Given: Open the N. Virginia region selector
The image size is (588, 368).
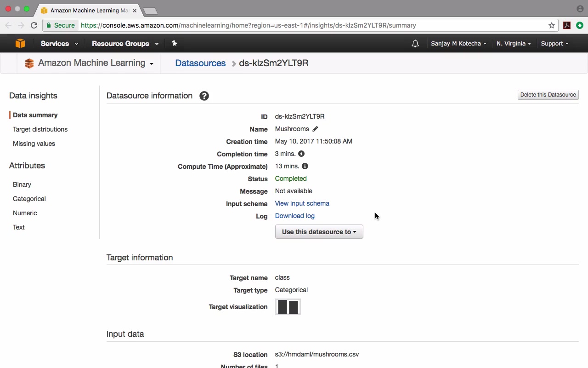Looking at the screenshot, I should [x=514, y=43].
